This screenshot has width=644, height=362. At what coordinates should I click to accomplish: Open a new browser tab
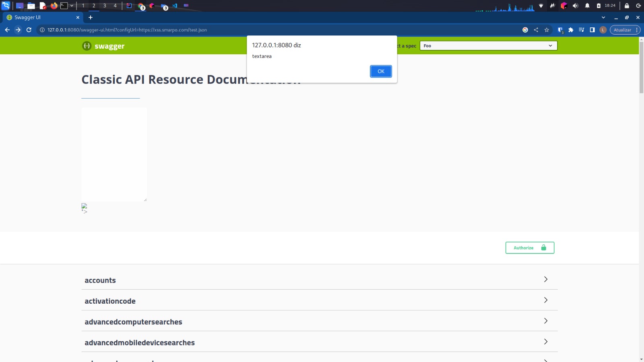[91, 18]
